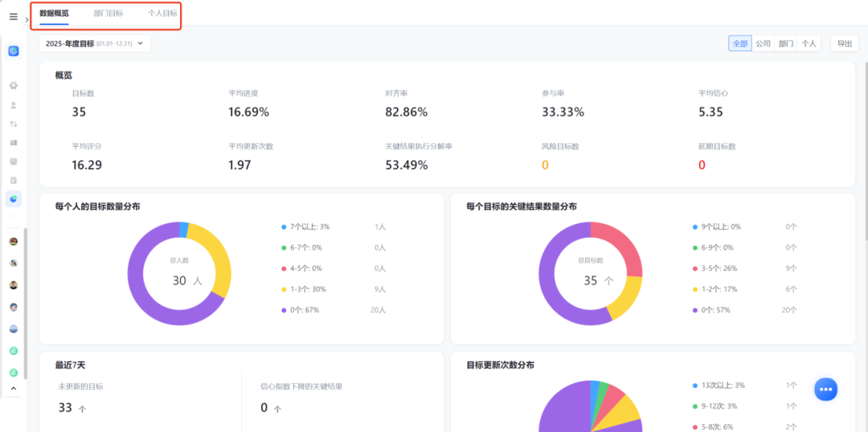Viewport: 868px width, 432px height.
Task: Click 每个目标的关键结果数量分布 heading
Action: (x=522, y=206)
